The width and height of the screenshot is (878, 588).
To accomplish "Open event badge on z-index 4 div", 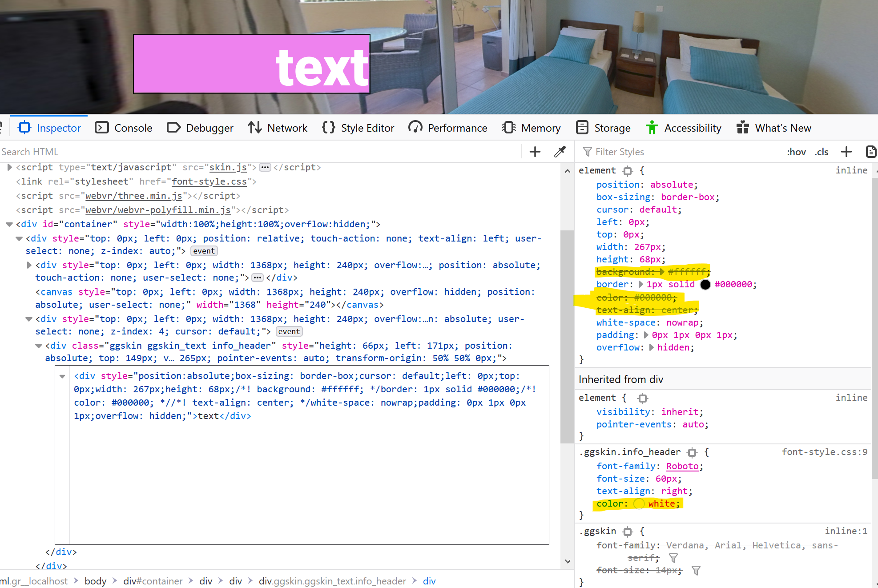I will pyautogui.click(x=289, y=331).
